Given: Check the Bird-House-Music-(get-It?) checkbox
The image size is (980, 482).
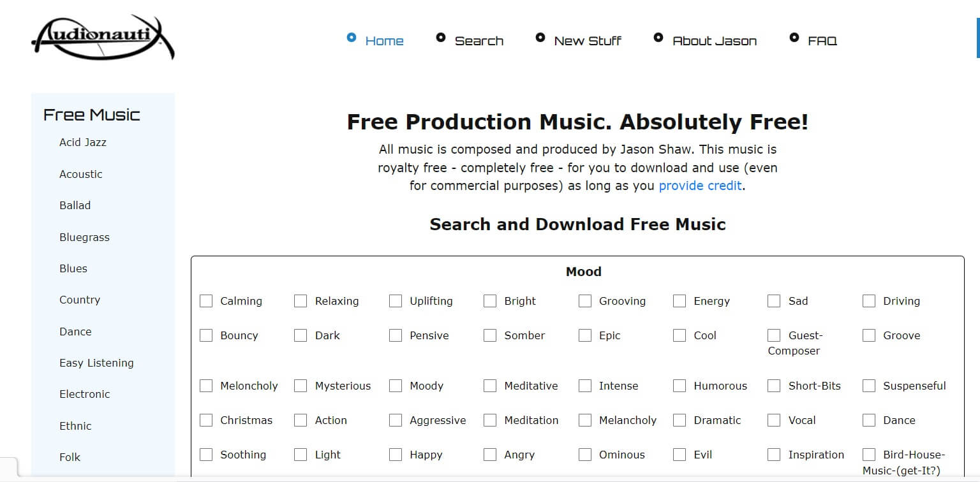Looking at the screenshot, I should point(868,455).
